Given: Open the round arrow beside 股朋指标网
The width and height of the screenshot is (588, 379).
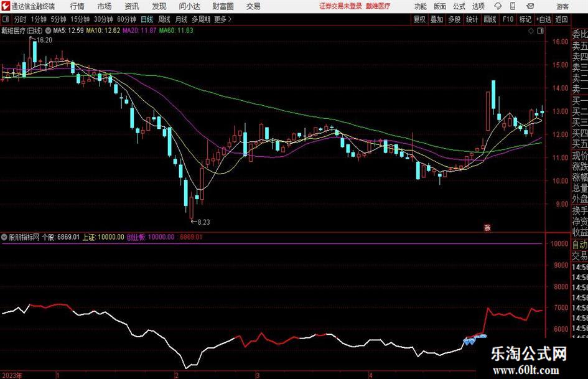Looking at the screenshot, I should pyautogui.click(x=4, y=237).
